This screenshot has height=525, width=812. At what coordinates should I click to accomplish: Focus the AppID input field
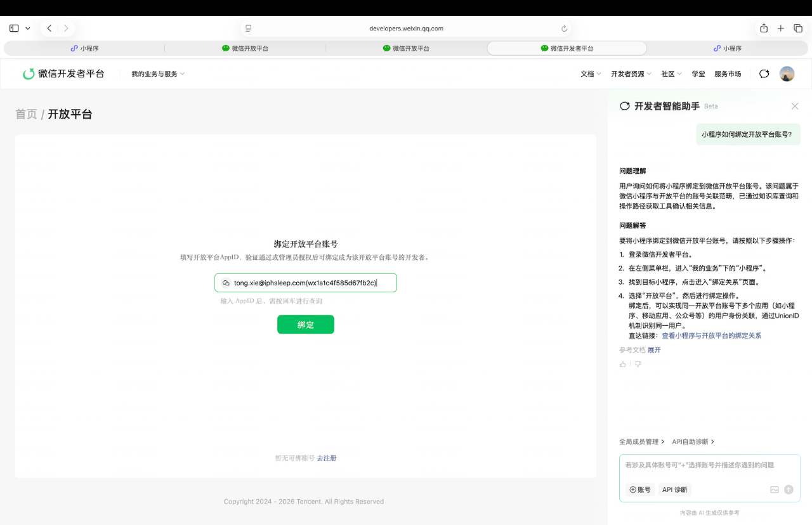click(x=306, y=283)
